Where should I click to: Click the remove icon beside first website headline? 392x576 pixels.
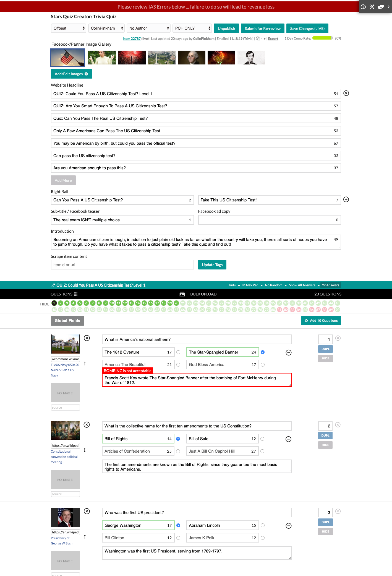tap(346, 93)
